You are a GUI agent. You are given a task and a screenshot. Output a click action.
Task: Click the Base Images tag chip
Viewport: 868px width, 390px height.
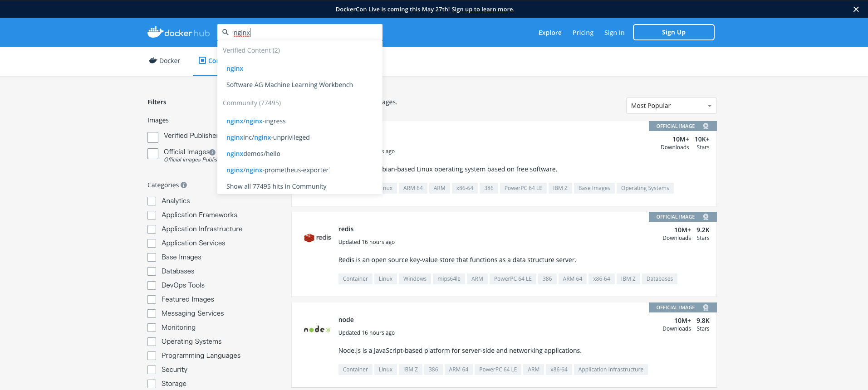click(x=594, y=188)
